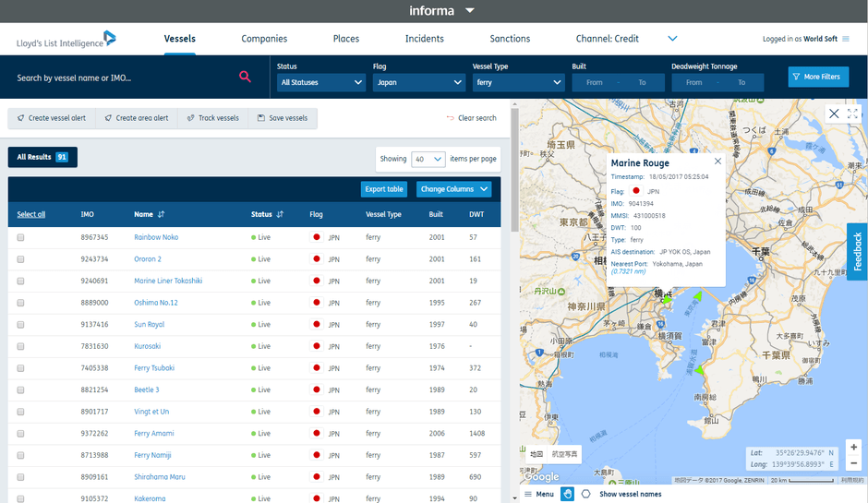Close the map panel with the X icon

834,114
